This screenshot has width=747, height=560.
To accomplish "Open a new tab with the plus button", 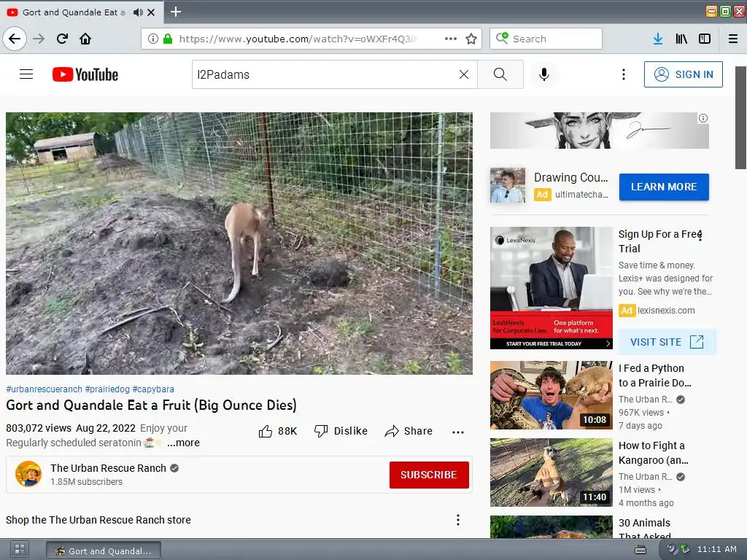I will pyautogui.click(x=175, y=12).
